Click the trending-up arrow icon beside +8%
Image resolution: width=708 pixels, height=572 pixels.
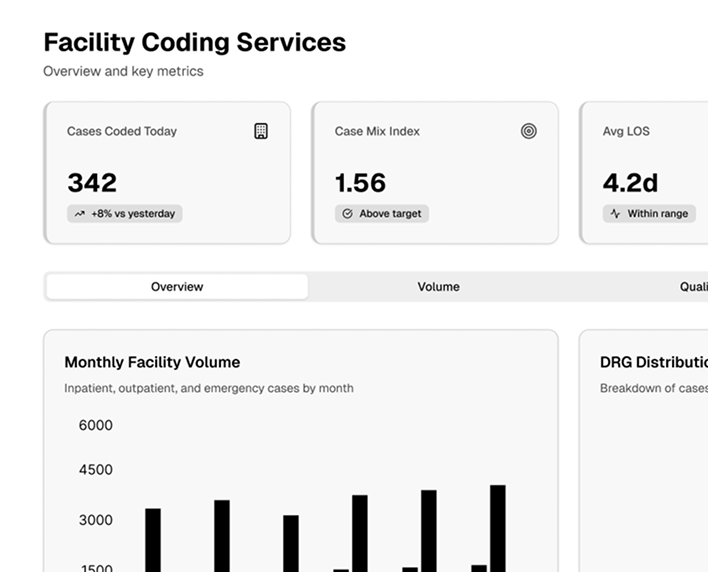point(78,214)
